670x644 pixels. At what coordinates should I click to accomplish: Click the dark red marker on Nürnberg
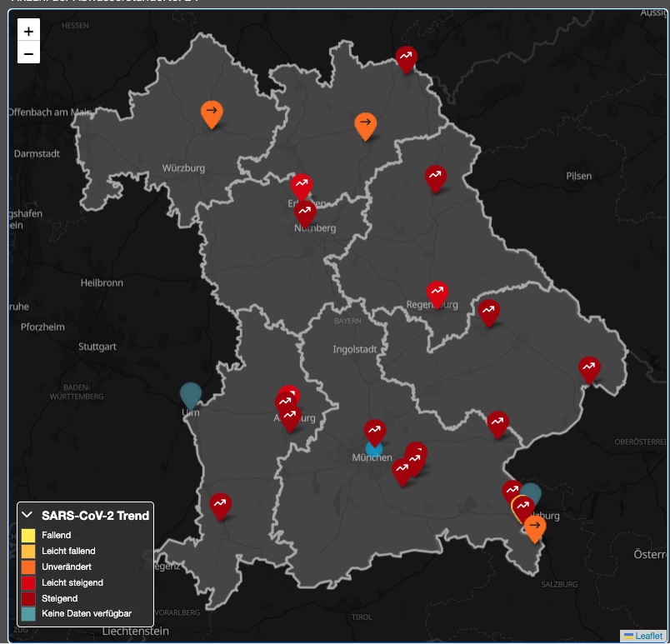[305, 214]
